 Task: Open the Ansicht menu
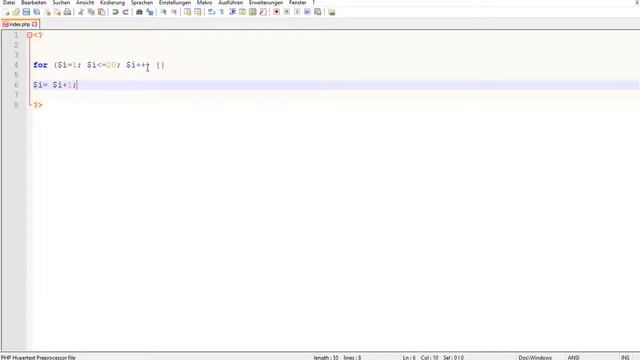85,2
